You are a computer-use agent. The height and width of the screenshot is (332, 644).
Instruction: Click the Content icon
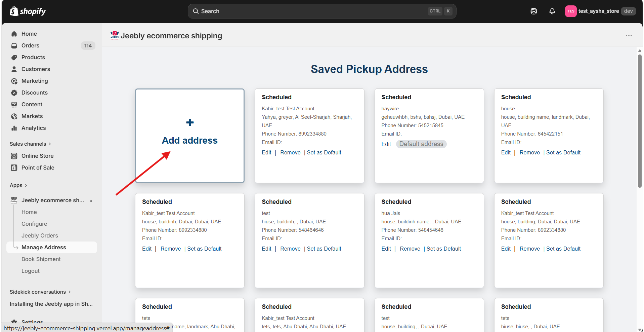click(14, 104)
